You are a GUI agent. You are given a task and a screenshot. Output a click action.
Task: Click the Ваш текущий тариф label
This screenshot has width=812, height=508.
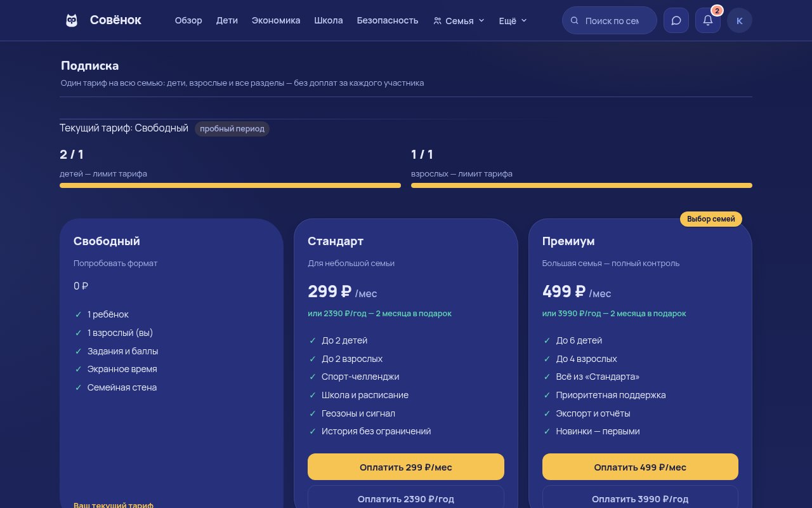(x=114, y=505)
